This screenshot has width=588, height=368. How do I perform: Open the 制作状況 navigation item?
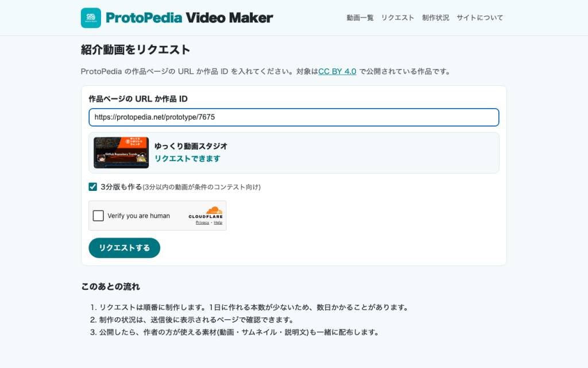point(436,18)
